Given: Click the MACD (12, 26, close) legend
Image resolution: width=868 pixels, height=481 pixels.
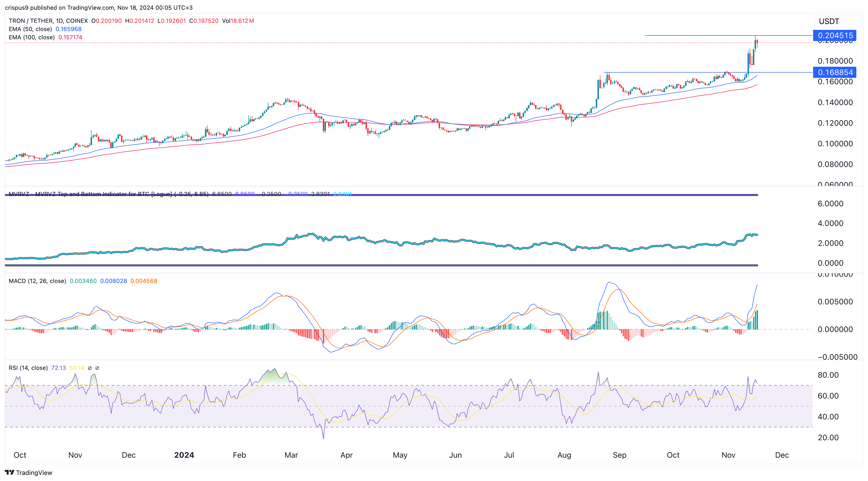Looking at the screenshot, I should click(x=37, y=281).
